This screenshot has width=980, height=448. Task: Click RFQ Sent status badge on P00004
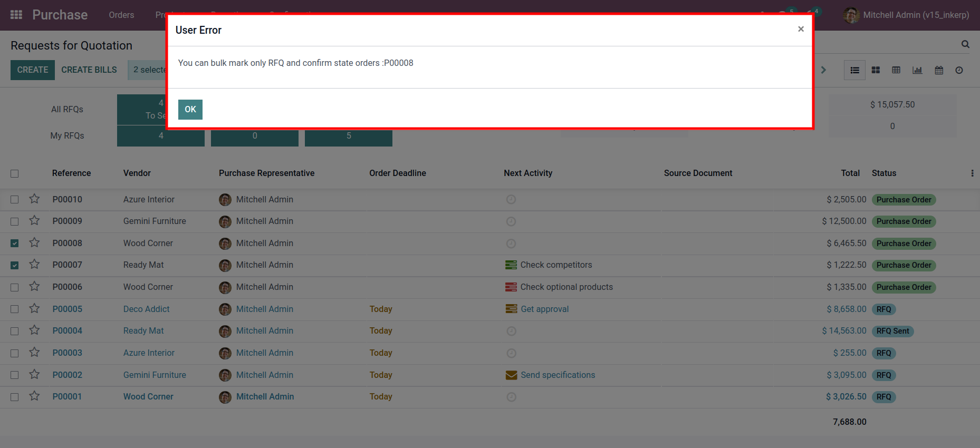tap(893, 331)
